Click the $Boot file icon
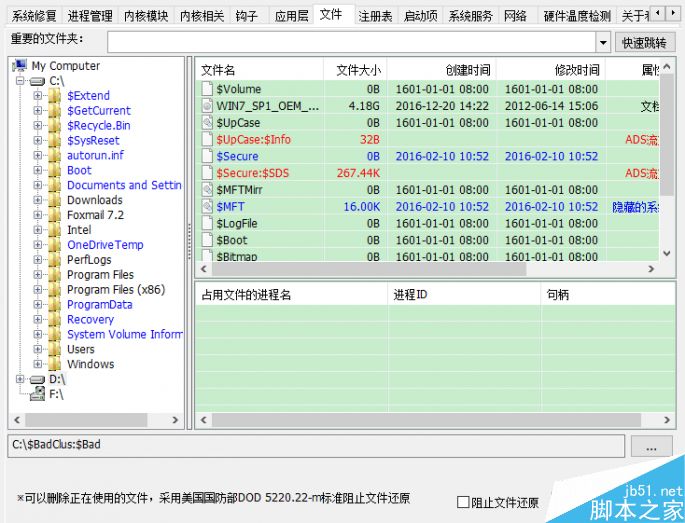Image resolution: width=685 pixels, height=523 pixels. pyautogui.click(x=207, y=240)
